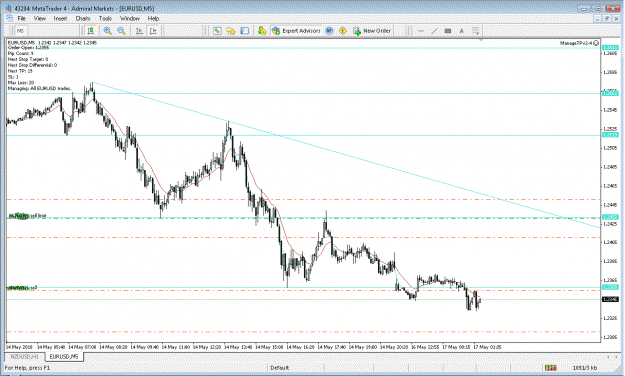The height and width of the screenshot is (376, 625).
Task: Click the highlighted 1.2432 price label
Action: point(610,217)
